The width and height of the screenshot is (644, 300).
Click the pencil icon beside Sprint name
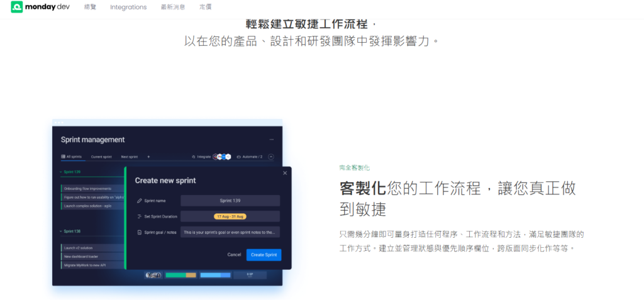pyautogui.click(x=139, y=201)
